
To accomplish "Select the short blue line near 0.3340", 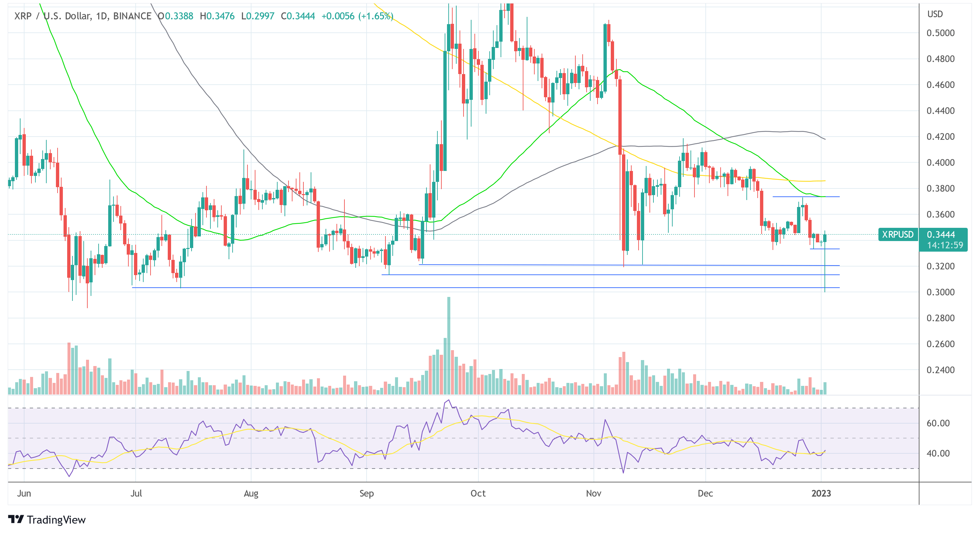I will 825,249.
